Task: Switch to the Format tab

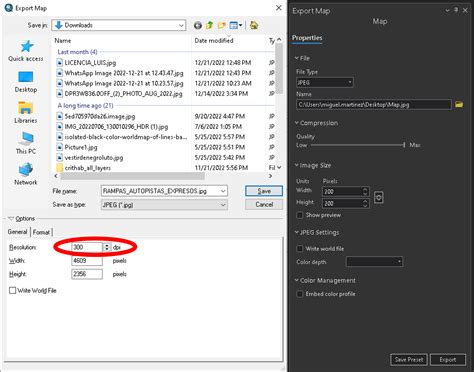Action: click(41, 232)
